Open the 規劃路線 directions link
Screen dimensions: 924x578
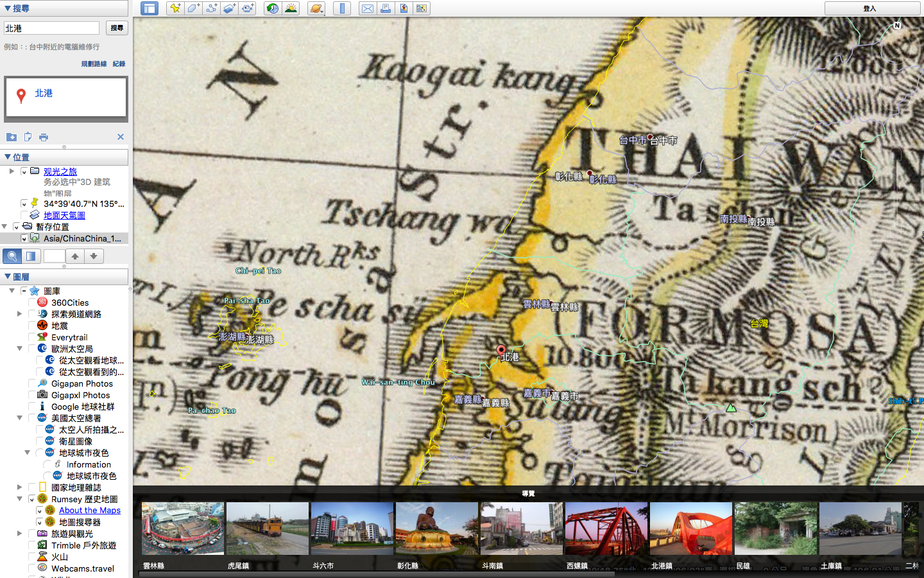(94, 64)
